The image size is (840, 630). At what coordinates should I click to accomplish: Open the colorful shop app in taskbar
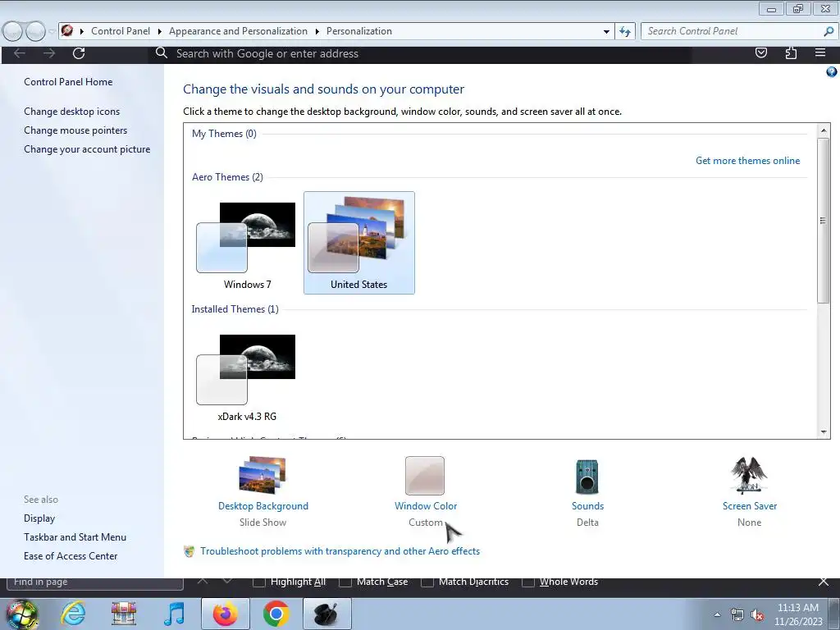(x=124, y=614)
